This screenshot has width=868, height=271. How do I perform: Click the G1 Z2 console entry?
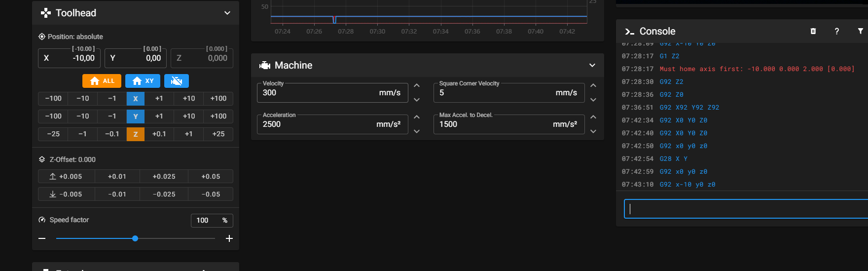(x=670, y=56)
